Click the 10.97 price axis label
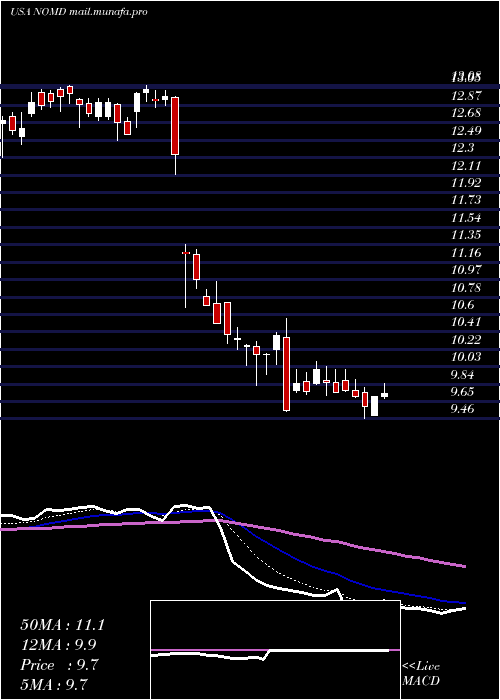The height and width of the screenshot is (700, 500). (x=466, y=271)
